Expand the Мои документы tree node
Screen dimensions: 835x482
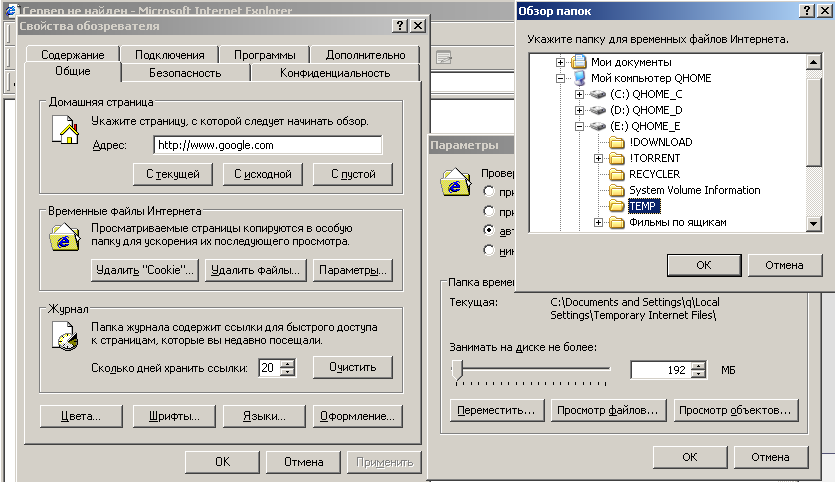(x=560, y=62)
